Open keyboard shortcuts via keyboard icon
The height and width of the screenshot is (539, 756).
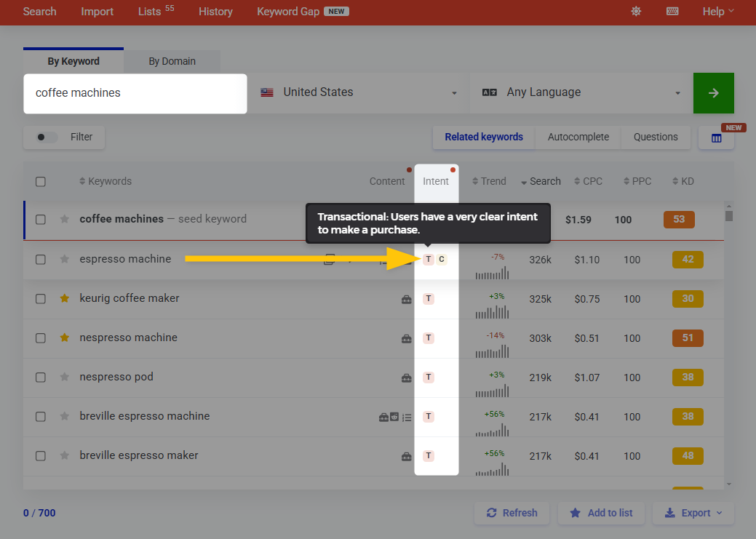tap(672, 12)
